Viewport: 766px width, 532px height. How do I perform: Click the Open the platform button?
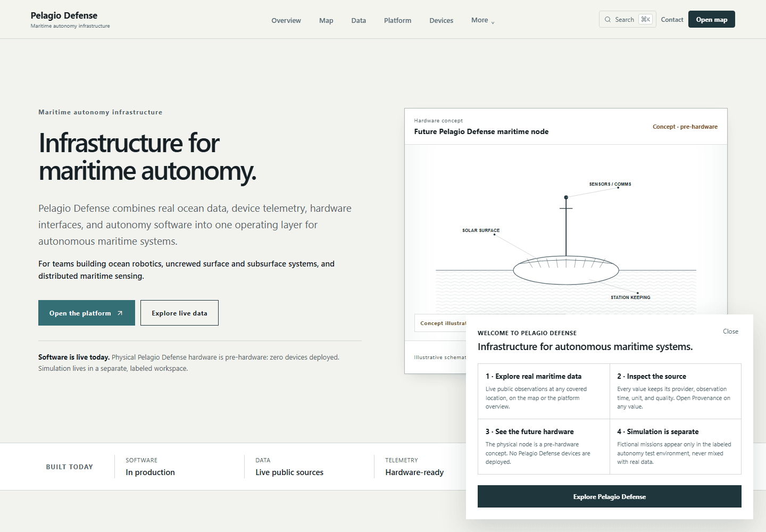[x=87, y=313]
